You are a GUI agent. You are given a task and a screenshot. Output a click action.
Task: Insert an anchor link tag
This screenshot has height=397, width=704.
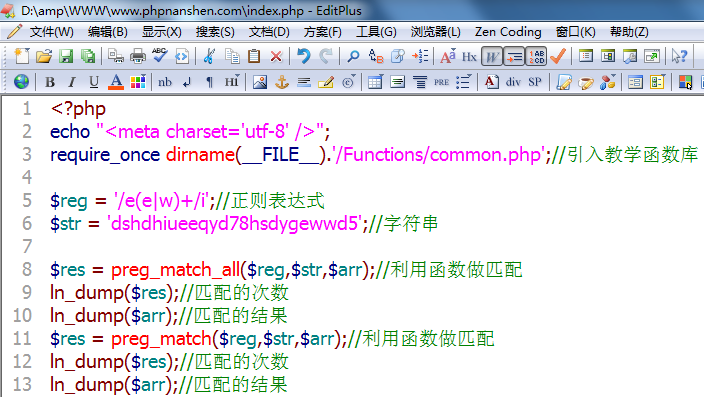282,82
